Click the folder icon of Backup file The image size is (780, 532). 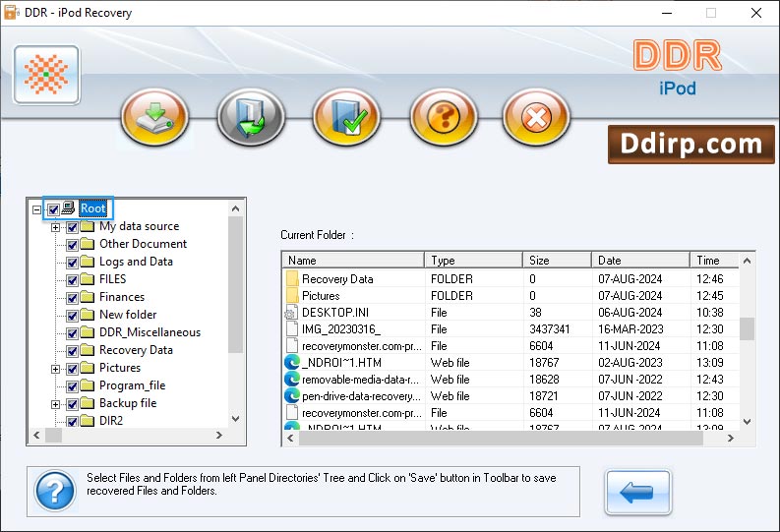point(88,403)
